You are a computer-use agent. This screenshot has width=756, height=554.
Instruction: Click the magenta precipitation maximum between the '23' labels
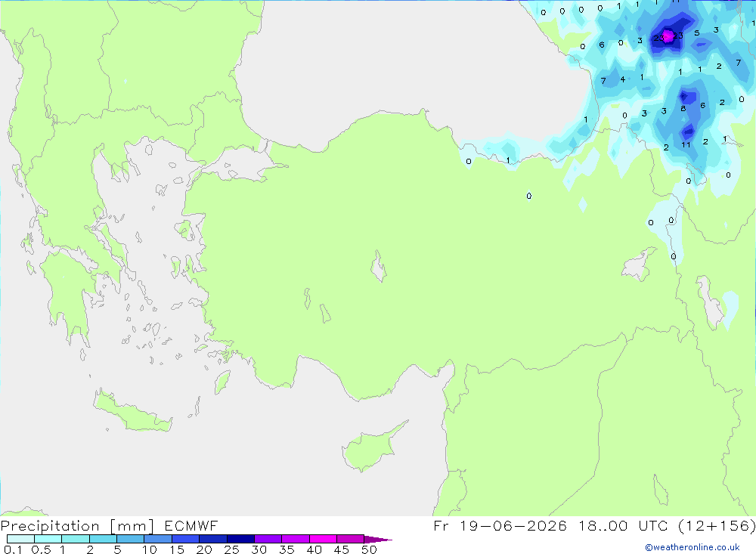click(668, 36)
